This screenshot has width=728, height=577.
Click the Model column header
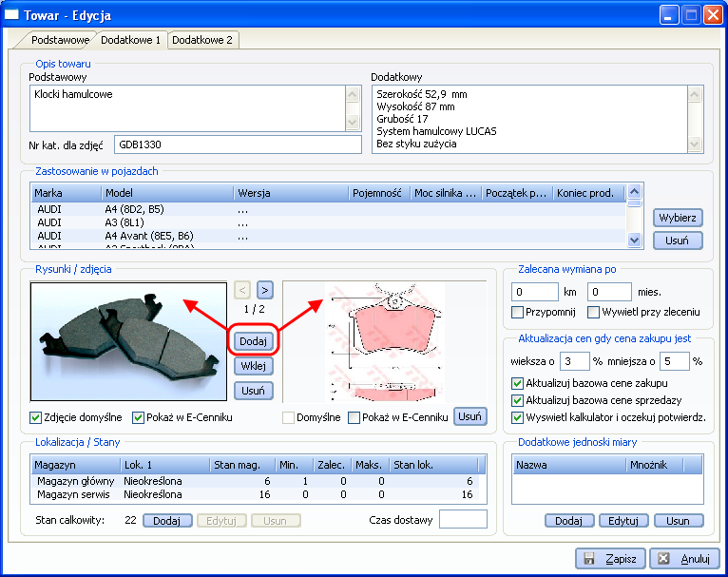point(167,193)
